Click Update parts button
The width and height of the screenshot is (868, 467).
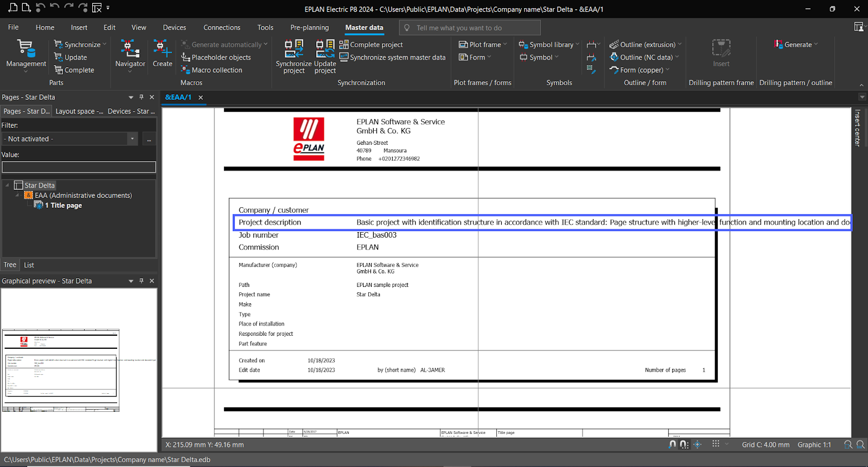(x=71, y=57)
